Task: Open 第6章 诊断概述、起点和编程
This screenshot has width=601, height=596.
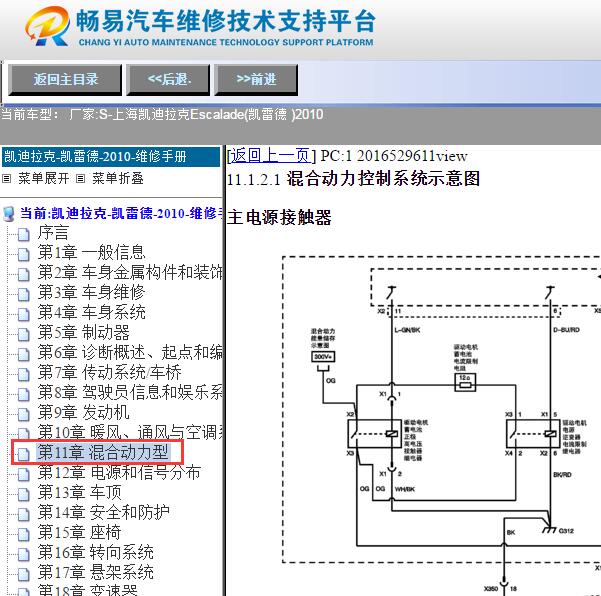Action: click(x=130, y=352)
